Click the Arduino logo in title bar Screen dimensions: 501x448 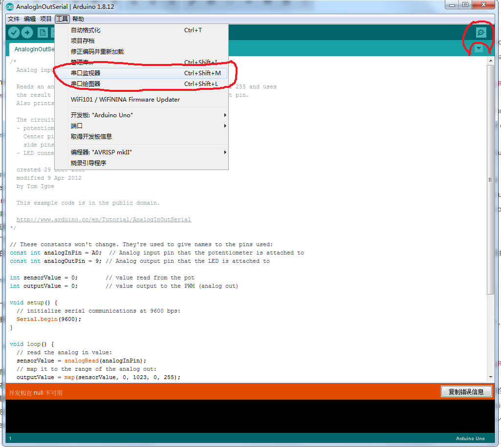point(10,7)
